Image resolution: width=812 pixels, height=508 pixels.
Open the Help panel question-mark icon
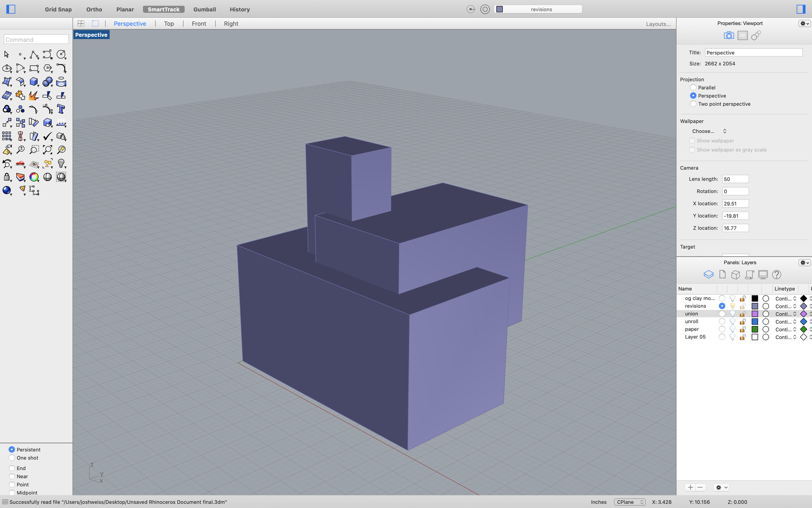(776, 275)
